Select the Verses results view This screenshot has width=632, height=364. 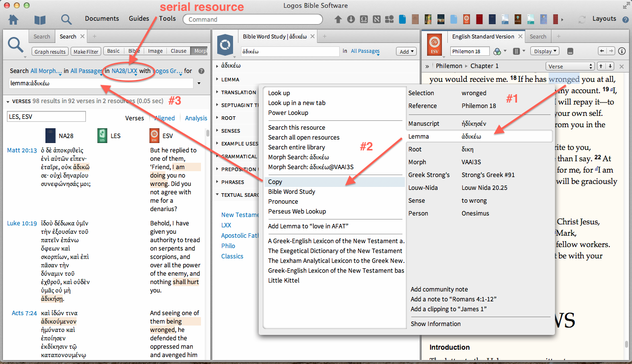tap(135, 118)
